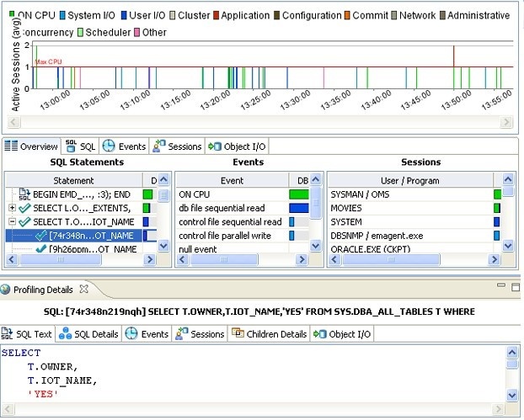This screenshot has height=420, width=524.
Task: Click the SQL Text tab icon
Action: click(8, 334)
